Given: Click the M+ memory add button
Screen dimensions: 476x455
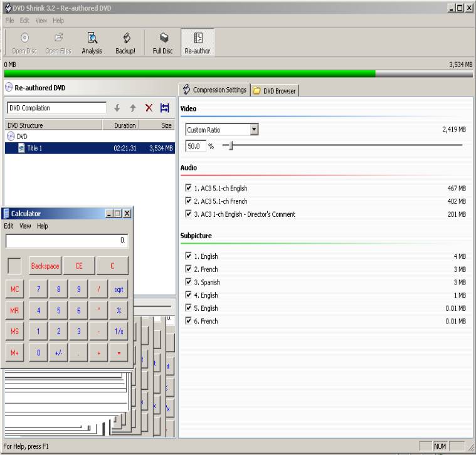Looking at the screenshot, I should (14, 352).
